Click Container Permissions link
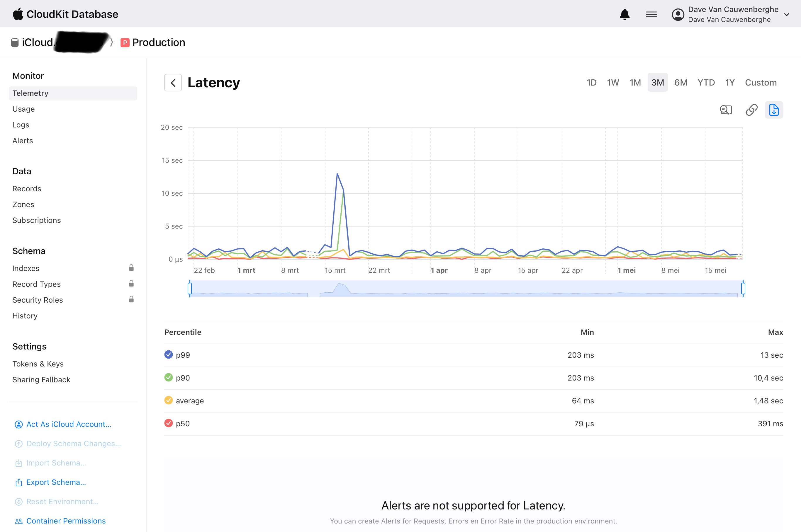The image size is (801, 532). (66, 521)
